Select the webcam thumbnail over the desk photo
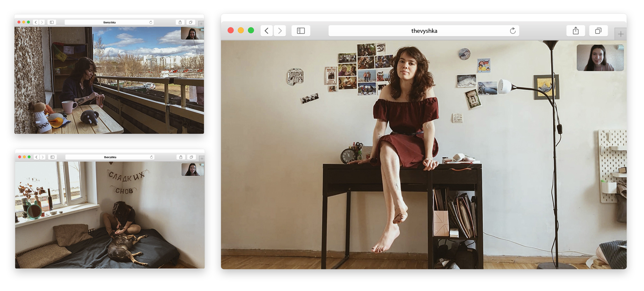Viewport: 644px width, 291px height. tap(600, 58)
